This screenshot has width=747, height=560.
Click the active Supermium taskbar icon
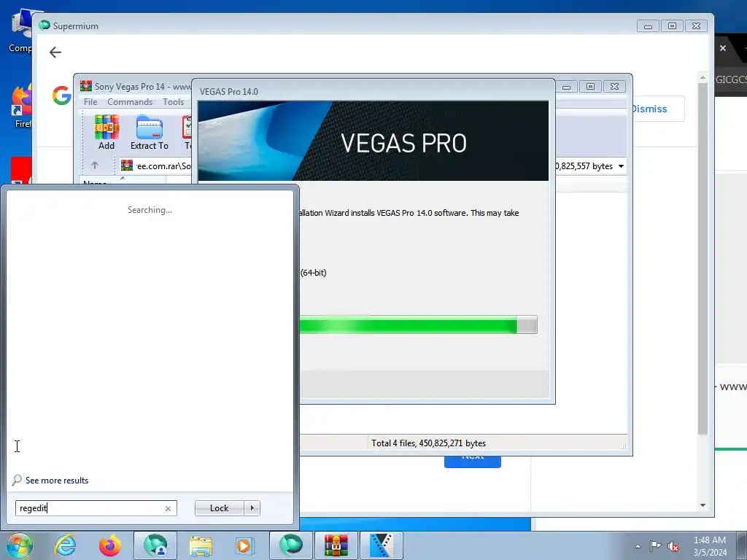pyautogui.click(x=291, y=545)
